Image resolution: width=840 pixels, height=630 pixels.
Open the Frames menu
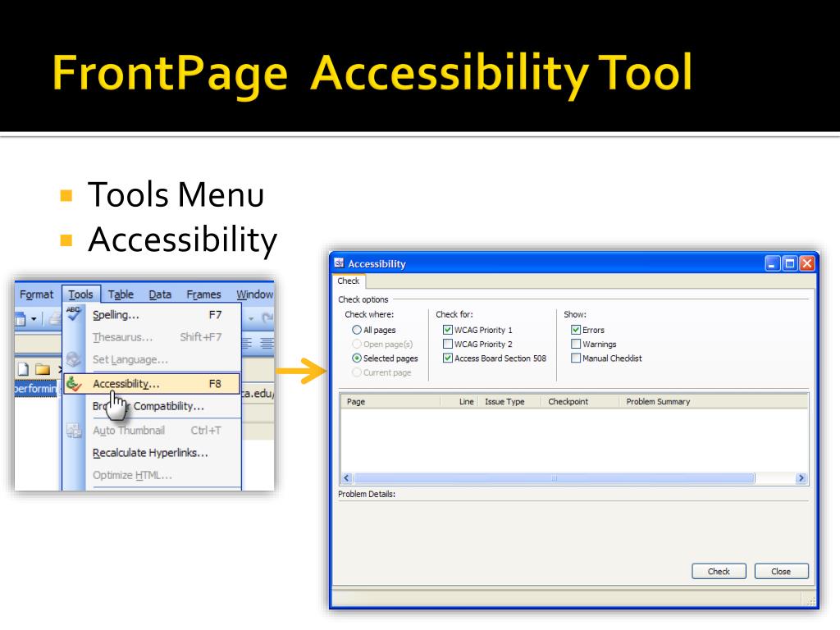tap(203, 294)
